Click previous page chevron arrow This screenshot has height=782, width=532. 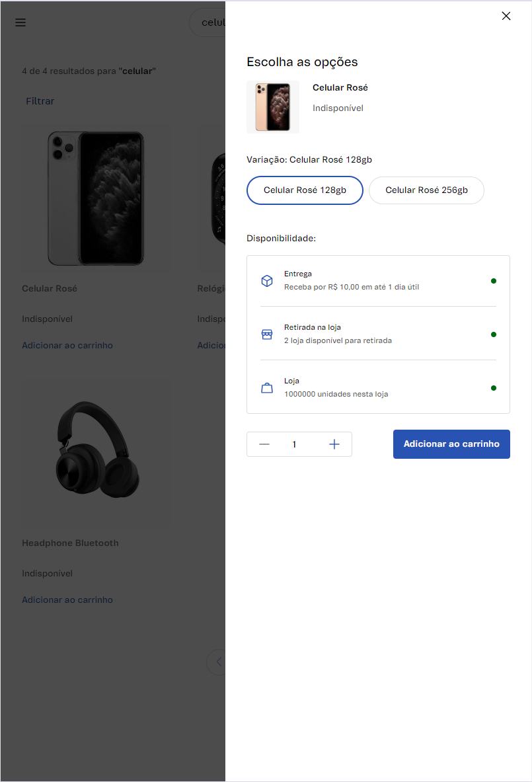pos(219,662)
